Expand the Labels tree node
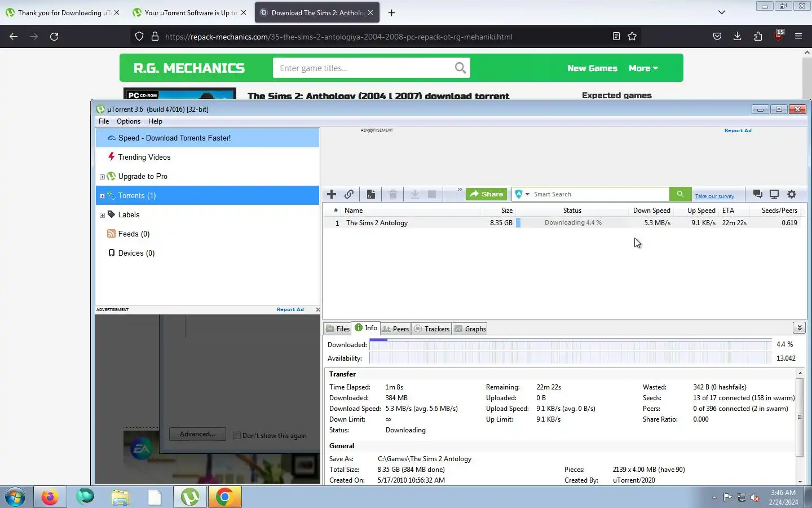The width and height of the screenshot is (812, 508). coord(102,215)
